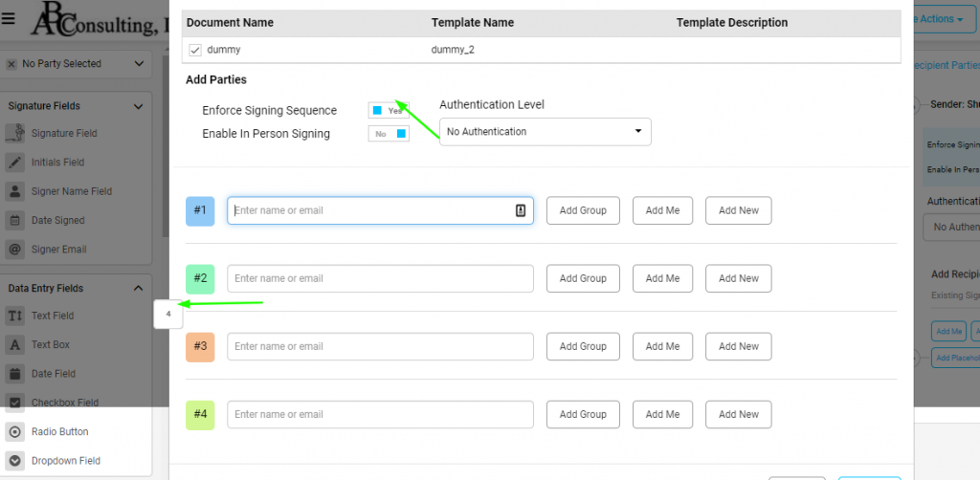This screenshot has height=480, width=980.
Task: Clear the No Party Selected x icon
Action: 11,64
